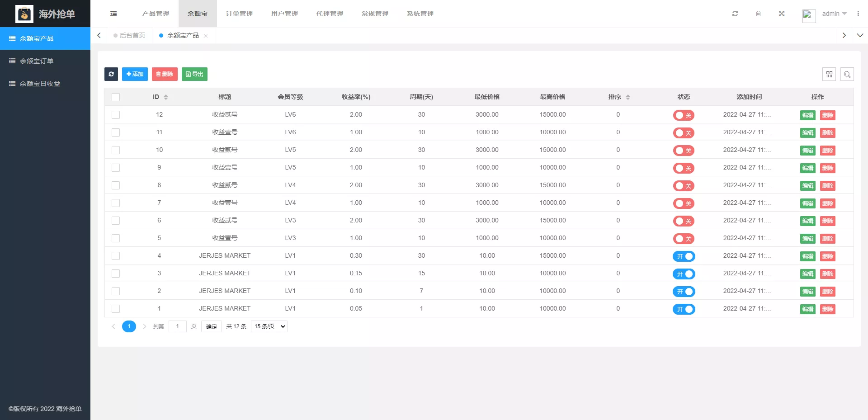Click page 1 in the pagination control
The image size is (868, 420).
(129, 326)
